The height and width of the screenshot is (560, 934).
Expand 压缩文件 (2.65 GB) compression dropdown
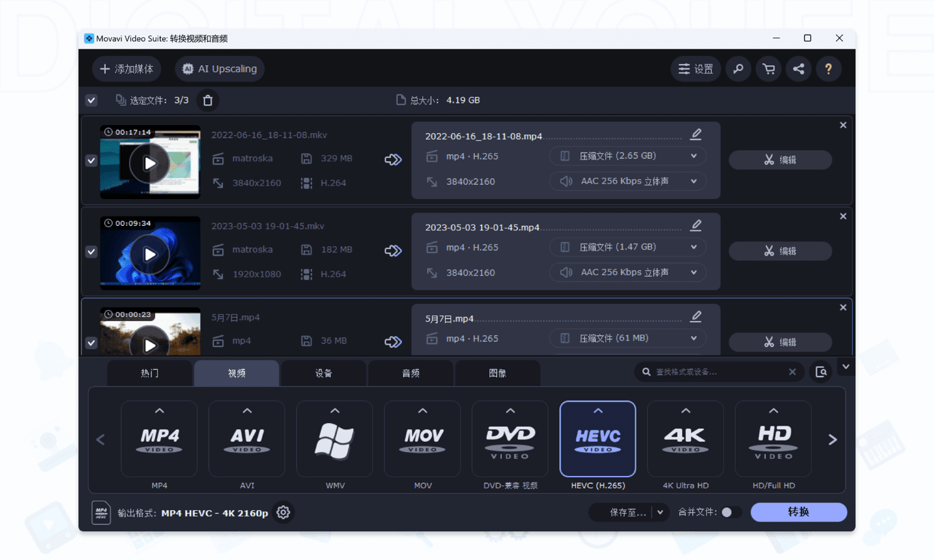click(x=627, y=156)
